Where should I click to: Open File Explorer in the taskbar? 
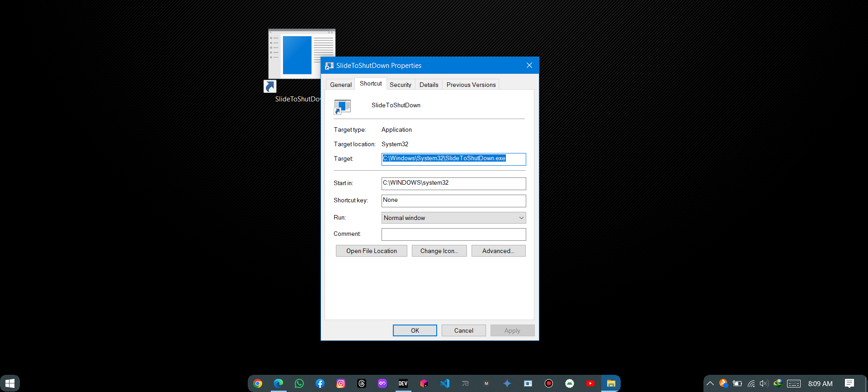pos(611,383)
